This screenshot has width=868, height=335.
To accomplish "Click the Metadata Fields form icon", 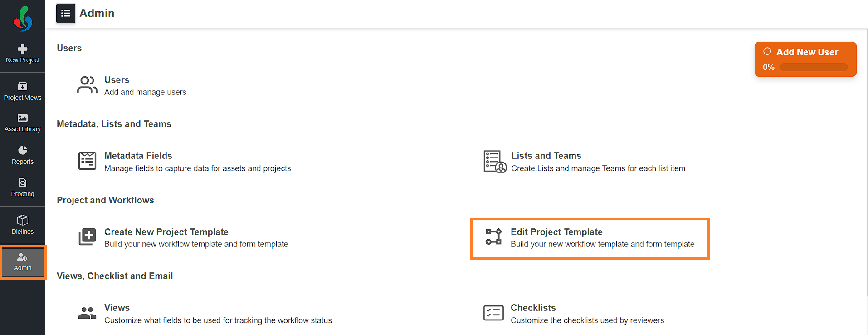I will pyautogui.click(x=87, y=161).
